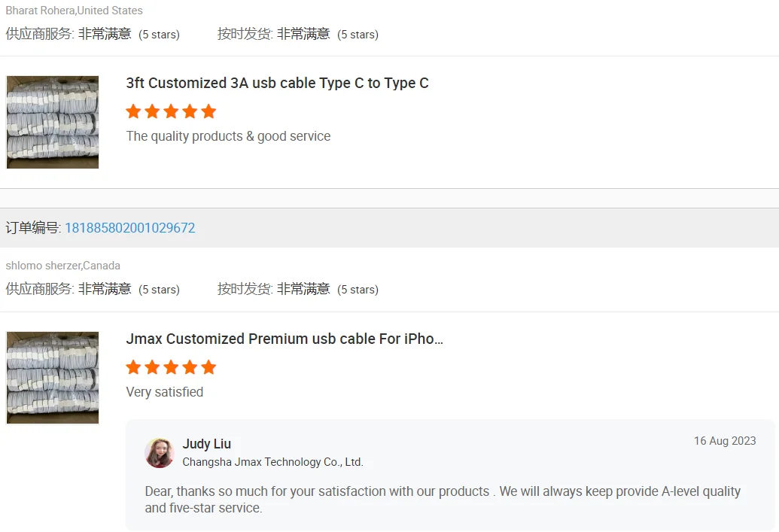779x532 pixels.
Task: Click the Judy Liu replier name
Action: pyautogui.click(x=206, y=444)
